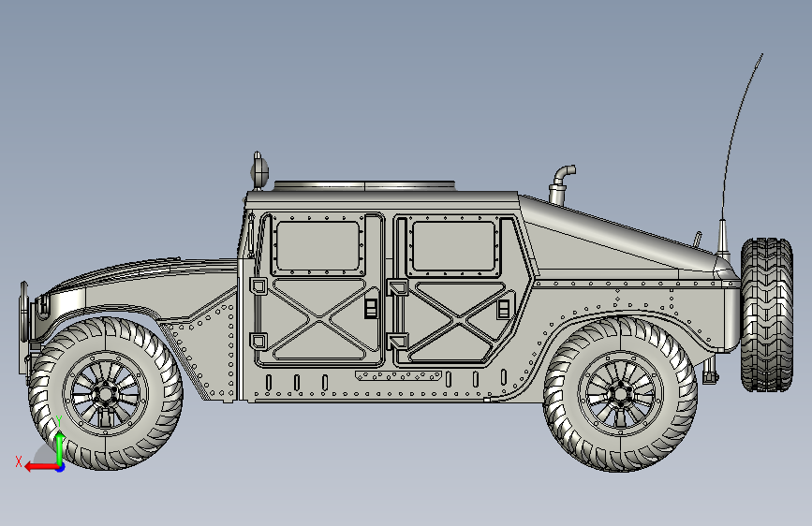
Task: Click the lower hinge of the front door
Action: click(258, 342)
